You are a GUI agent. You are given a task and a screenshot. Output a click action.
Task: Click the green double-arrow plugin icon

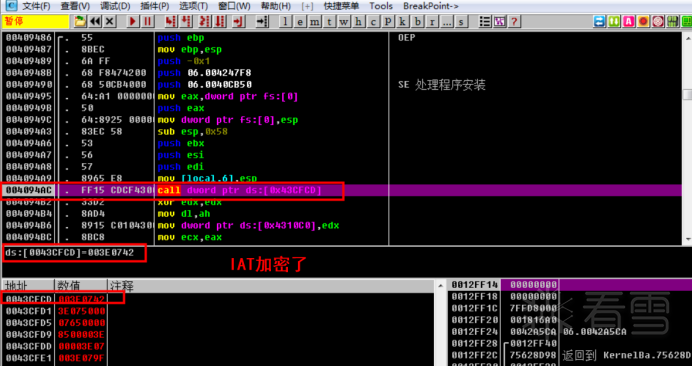pyautogui.click(x=614, y=21)
